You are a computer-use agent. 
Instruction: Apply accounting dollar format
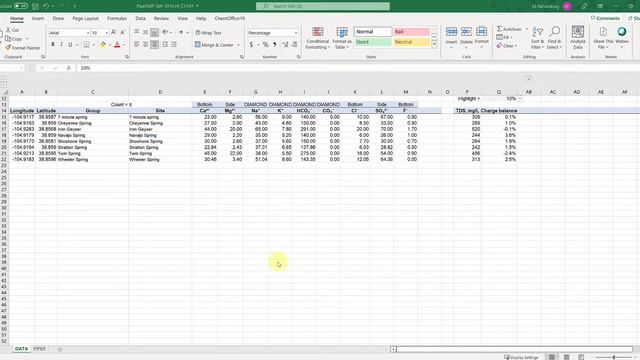(251, 44)
